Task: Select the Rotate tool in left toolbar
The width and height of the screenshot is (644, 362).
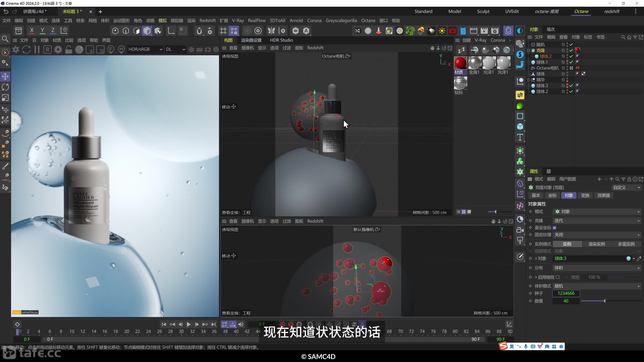Action: point(5,87)
